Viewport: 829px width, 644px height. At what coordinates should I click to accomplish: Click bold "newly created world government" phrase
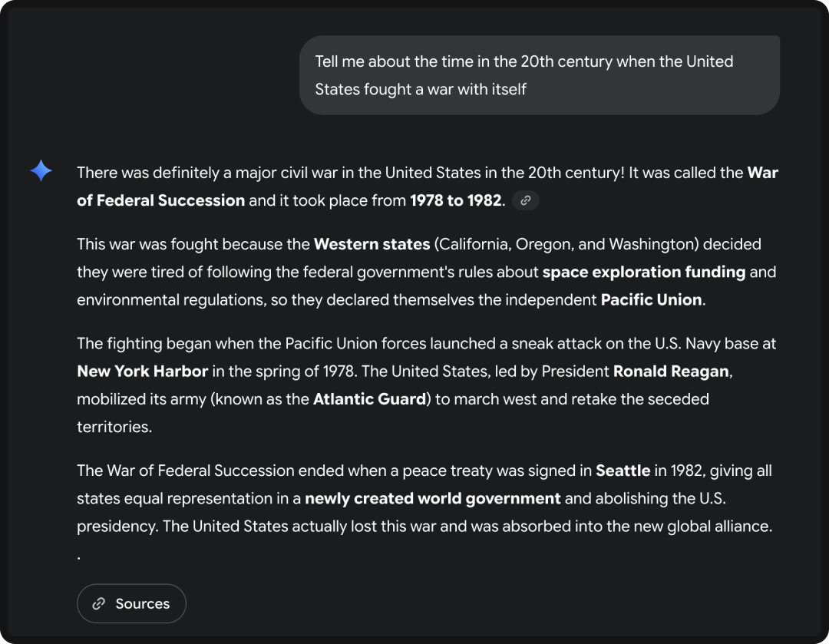432,498
